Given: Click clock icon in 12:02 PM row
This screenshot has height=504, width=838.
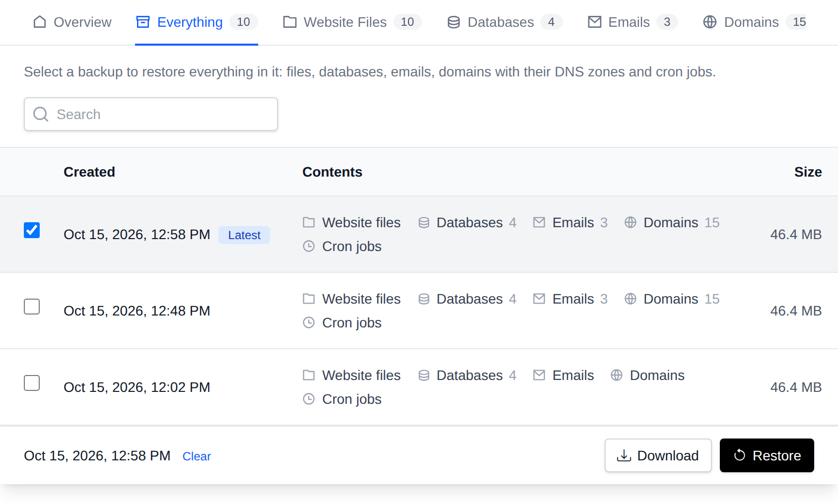Looking at the screenshot, I should point(309,399).
